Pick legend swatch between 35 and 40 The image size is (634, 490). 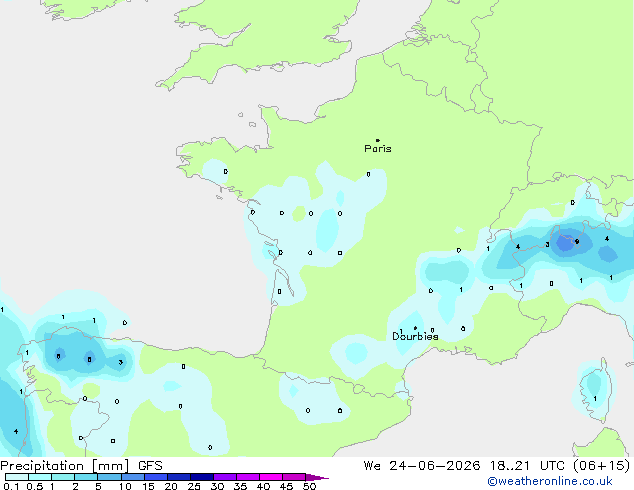tap(248, 477)
